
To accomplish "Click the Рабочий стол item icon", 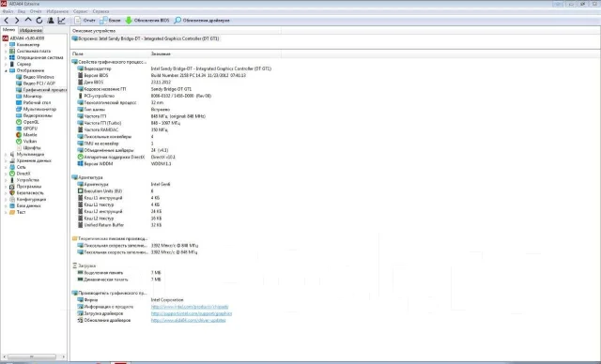I will tap(19, 102).
